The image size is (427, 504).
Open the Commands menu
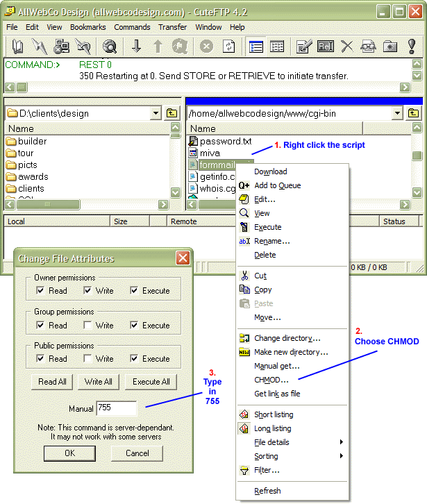132,27
